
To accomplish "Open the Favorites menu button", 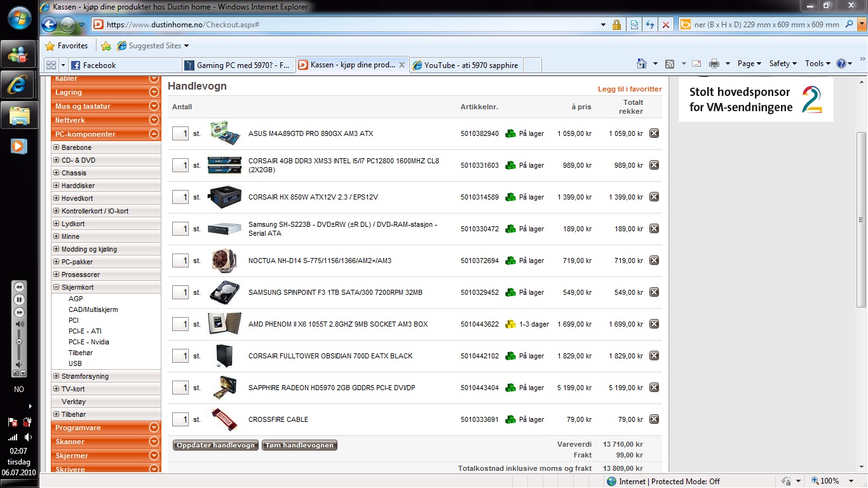I will (67, 46).
